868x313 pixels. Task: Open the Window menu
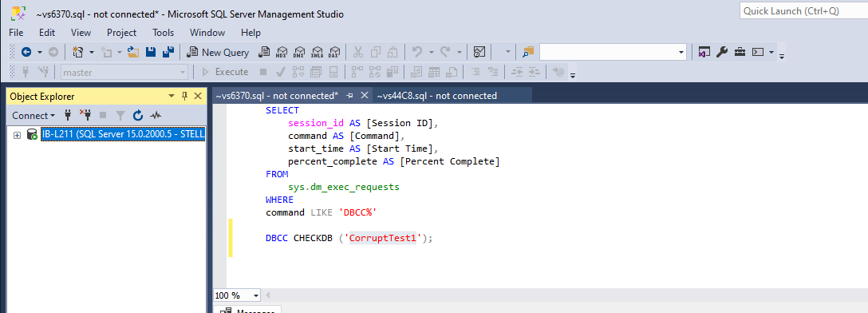click(207, 33)
